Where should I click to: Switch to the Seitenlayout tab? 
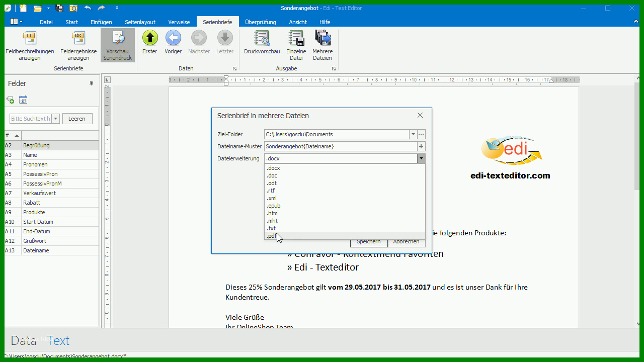140,22
